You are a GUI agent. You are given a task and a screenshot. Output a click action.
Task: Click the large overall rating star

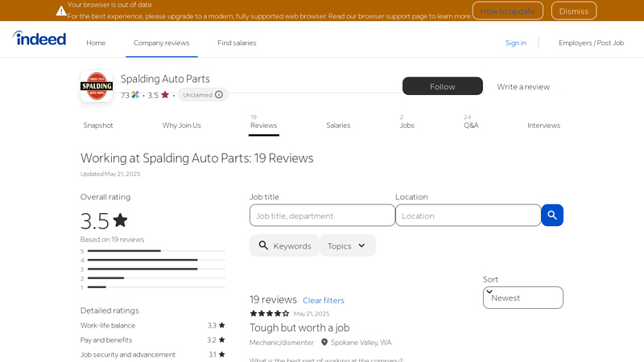pos(120,220)
